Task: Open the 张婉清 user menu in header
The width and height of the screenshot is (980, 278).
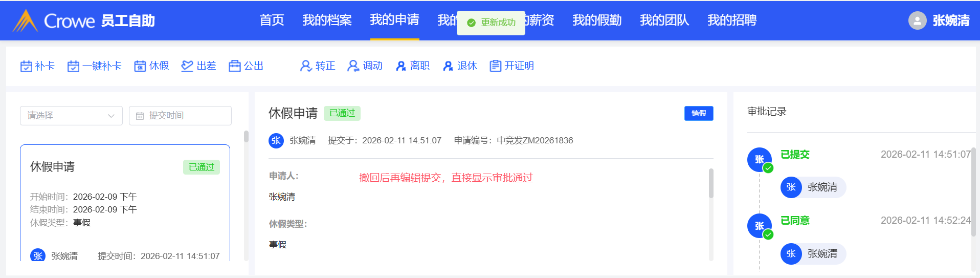Action: click(x=939, y=20)
